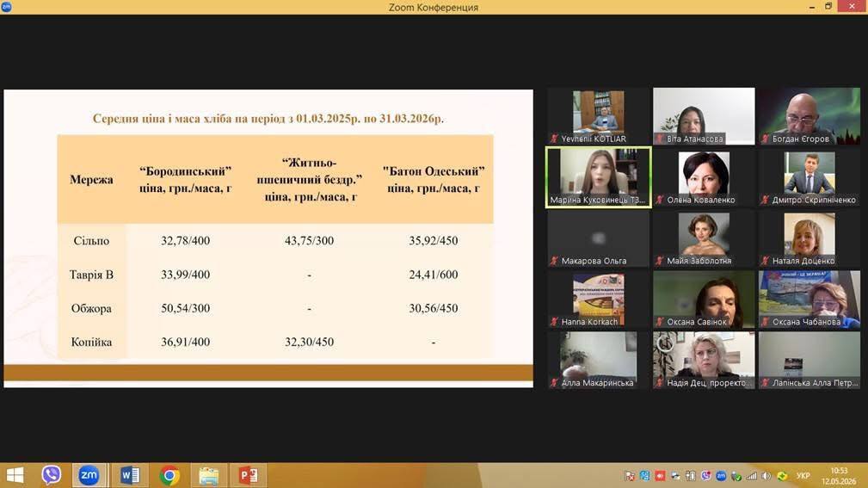This screenshot has height=488, width=868.
Task: Select Yevhenii KOTLIAR's video thumbnail
Action: point(599,116)
